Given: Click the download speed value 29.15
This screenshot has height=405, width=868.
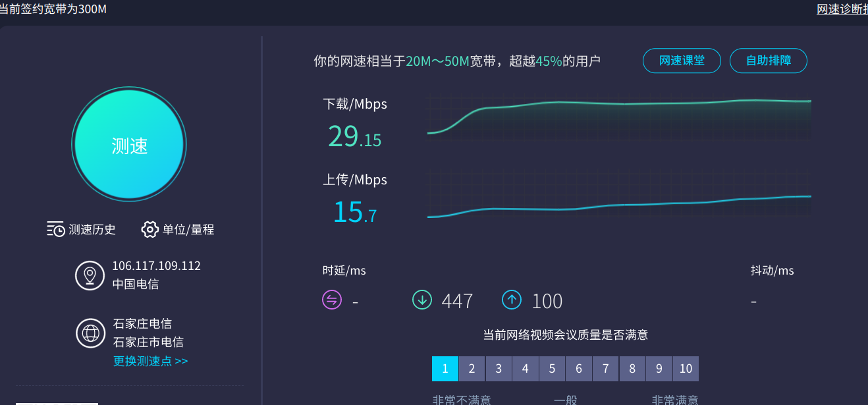Looking at the screenshot, I should 354,136.
